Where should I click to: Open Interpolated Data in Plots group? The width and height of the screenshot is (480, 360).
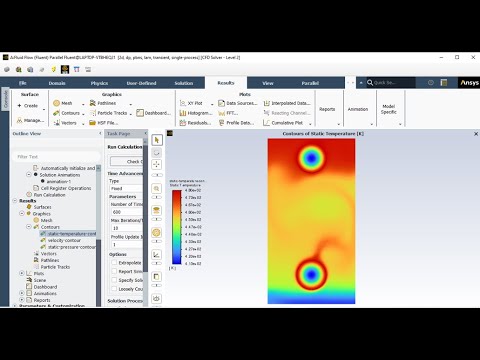pos(287,103)
